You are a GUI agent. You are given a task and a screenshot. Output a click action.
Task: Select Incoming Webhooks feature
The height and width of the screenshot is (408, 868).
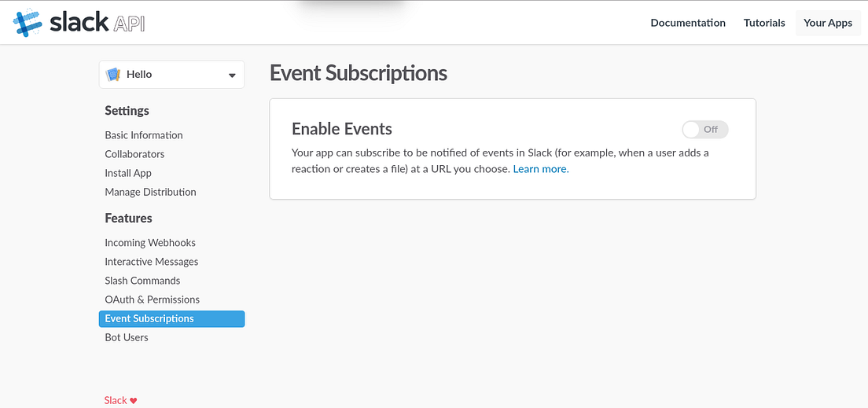[150, 243]
